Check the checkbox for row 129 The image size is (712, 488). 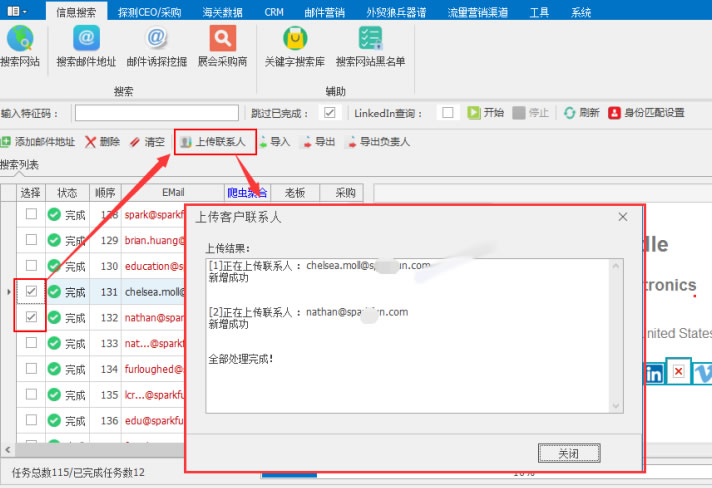(x=32, y=240)
